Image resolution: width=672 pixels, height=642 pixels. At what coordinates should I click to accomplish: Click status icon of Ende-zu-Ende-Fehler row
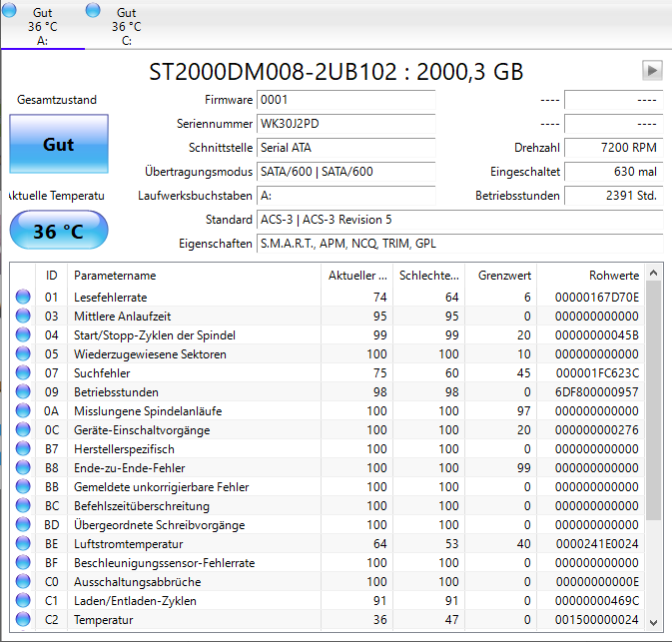point(23,467)
